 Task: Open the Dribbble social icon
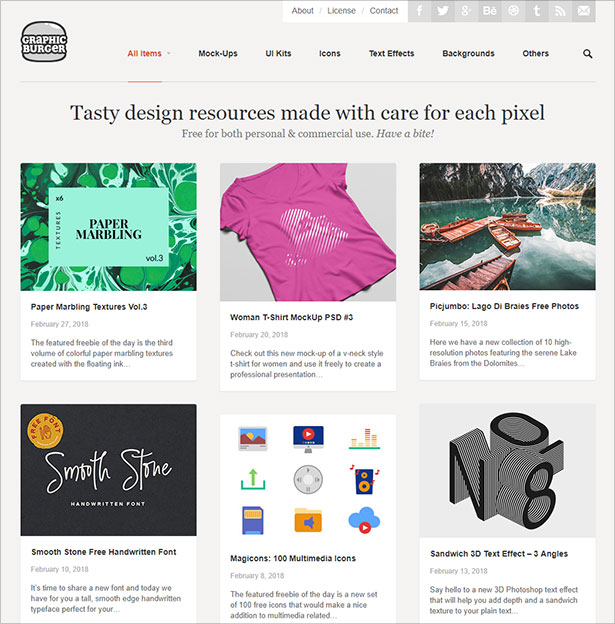513,11
